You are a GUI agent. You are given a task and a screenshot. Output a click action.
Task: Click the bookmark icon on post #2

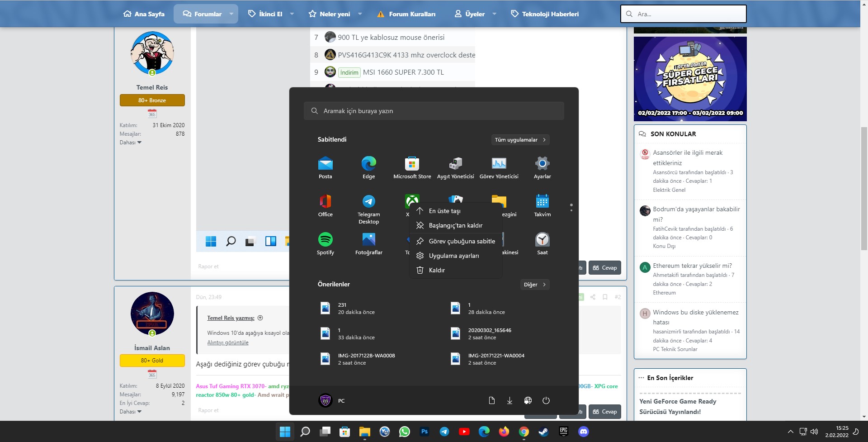pos(605,297)
